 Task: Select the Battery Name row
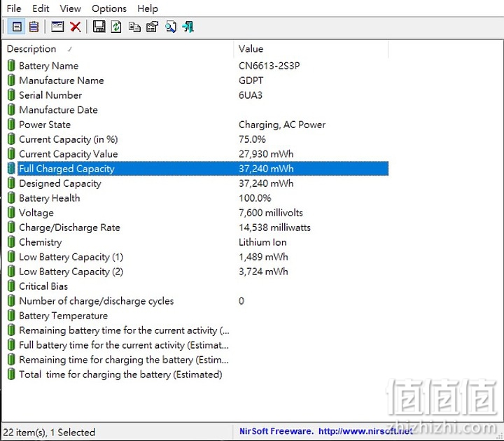(198, 66)
